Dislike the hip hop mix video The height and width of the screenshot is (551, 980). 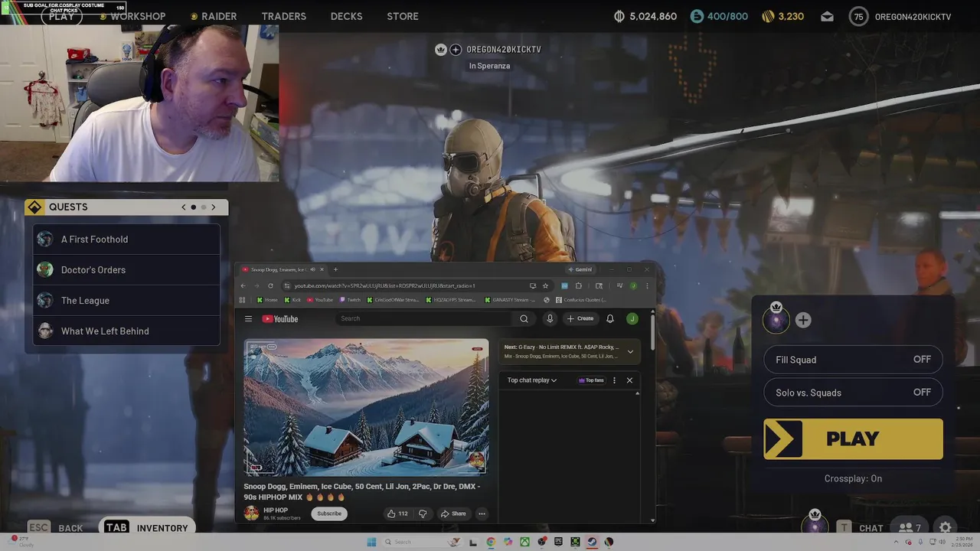point(422,514)
